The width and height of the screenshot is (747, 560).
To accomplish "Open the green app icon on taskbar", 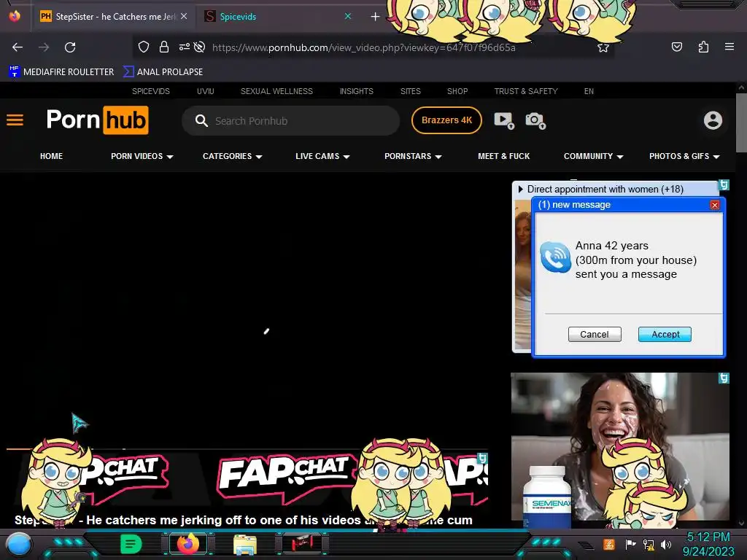I will (131, 544).
